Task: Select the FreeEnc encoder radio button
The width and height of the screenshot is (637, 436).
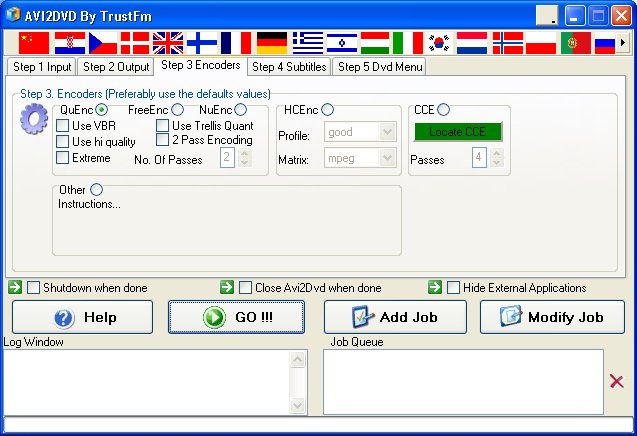Action: (x=177, y=110)
